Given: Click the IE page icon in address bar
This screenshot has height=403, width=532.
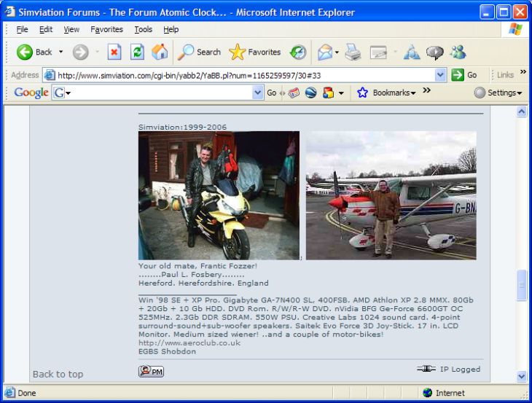Looking at the screenshot, I should click(x=50, y=75).
